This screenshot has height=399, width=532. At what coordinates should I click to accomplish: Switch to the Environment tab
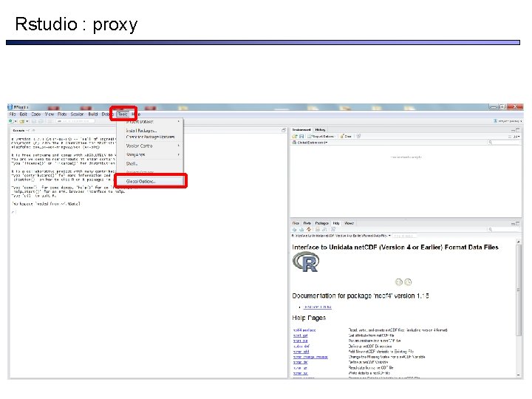click(301, 130)
